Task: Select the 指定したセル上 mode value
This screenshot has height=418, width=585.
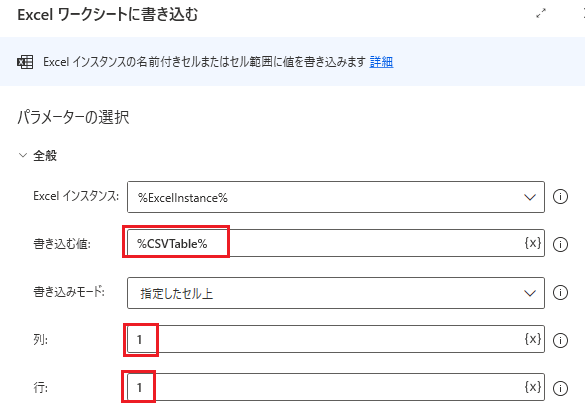Action: (176, 293)
